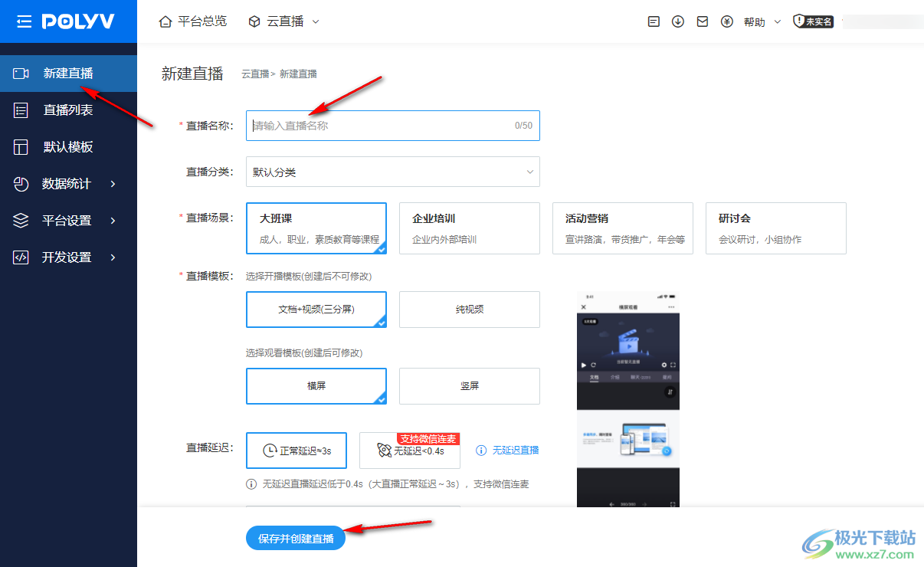Open the mail envelope icon
The image size is (924, 567).
click(x=703, y=21)
